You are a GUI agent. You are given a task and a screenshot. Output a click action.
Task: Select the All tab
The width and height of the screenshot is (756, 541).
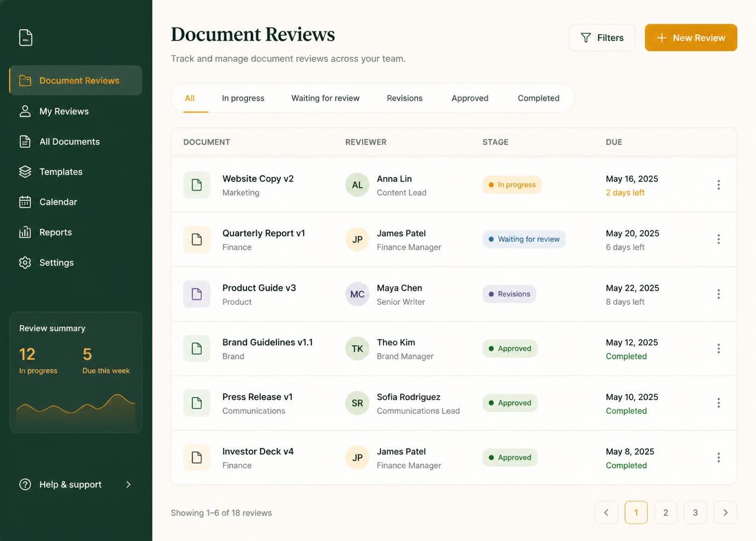(x=190, y=98)
